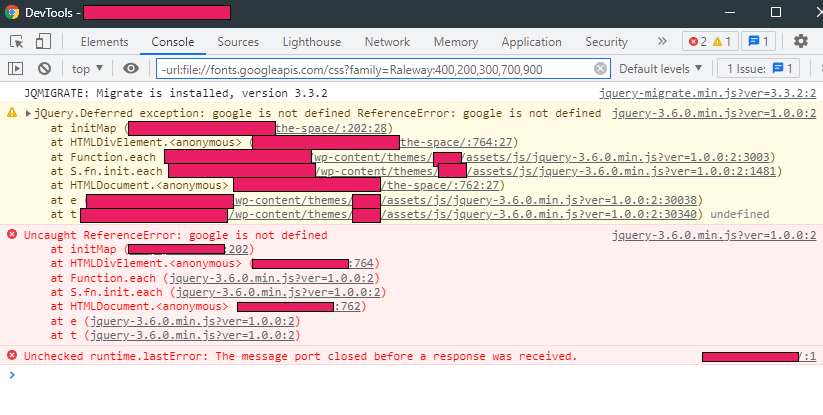
Task: Switch to the Lighthouse tab
Action: click(x=312, y=42)
